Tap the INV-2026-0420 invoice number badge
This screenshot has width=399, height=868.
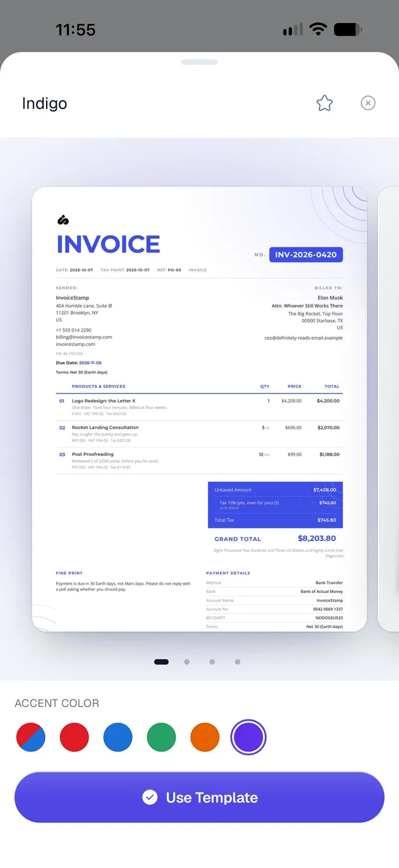[306, 255]
